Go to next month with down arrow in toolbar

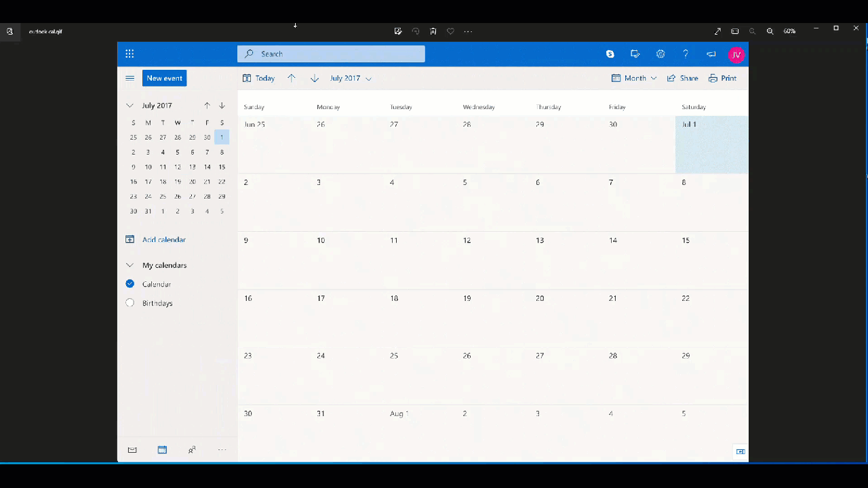point(315,78)
